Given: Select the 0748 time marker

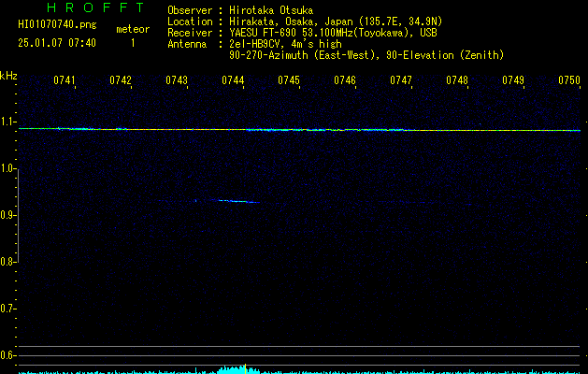Looking at the screenshot, I should pos(457,80).
